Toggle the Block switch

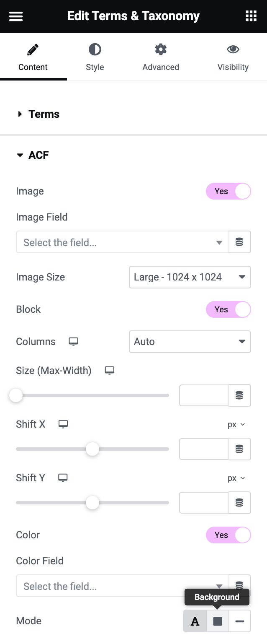(228, 310)
